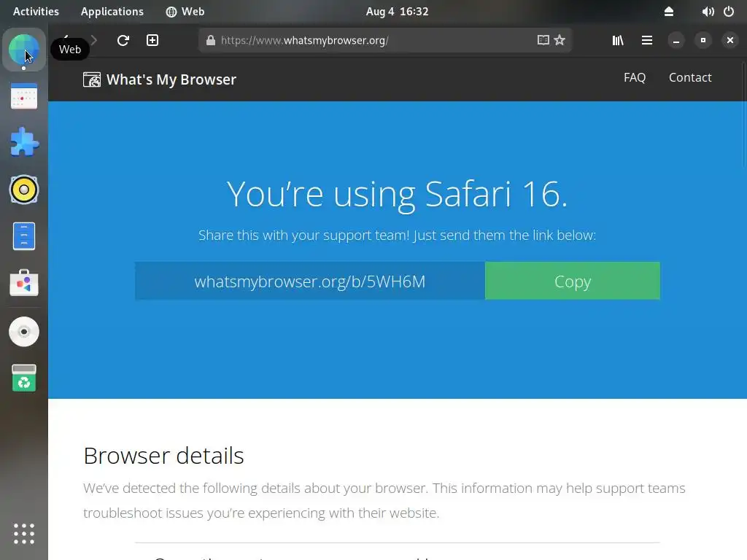Click 'Share this with your support team!' text

point(304,236)
